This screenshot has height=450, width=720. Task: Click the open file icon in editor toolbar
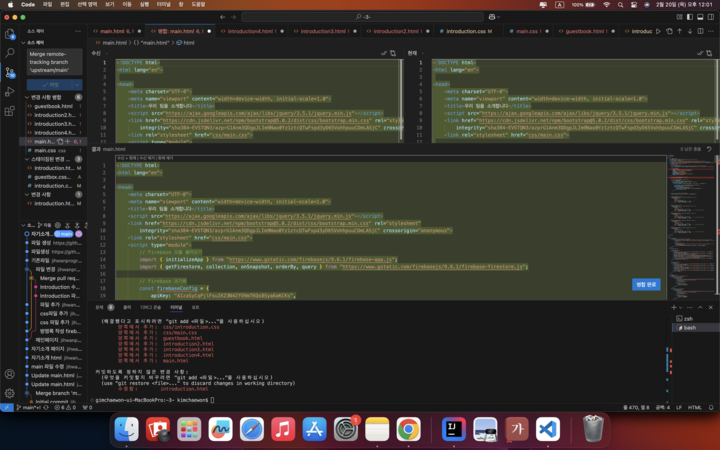click(669, 31)
